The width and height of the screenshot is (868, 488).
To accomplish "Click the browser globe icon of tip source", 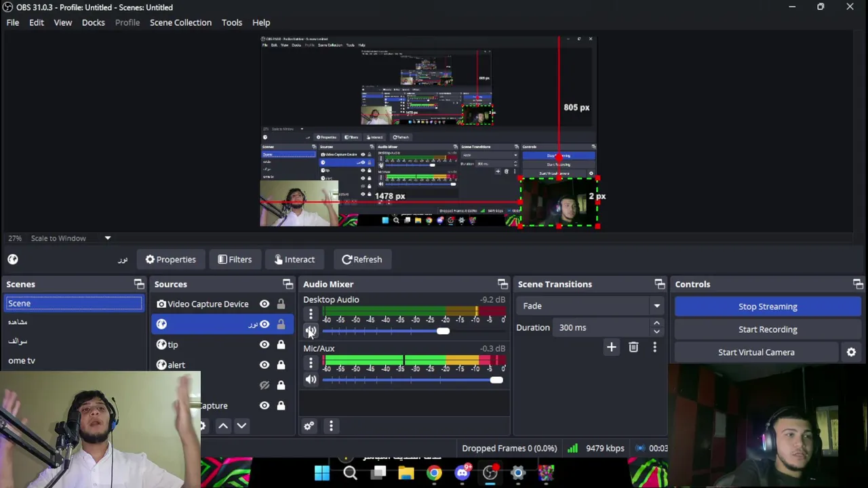I will coord(161,344).
